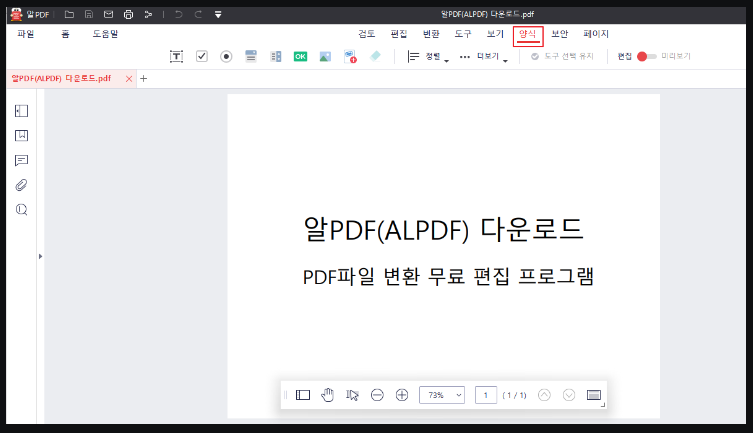This screenshot has height=433, width=753.
Task: Select the 알PDF(ALPDF) 다운로드.pdf document tab
Action: pyautogui.click(x=61, y=78)
